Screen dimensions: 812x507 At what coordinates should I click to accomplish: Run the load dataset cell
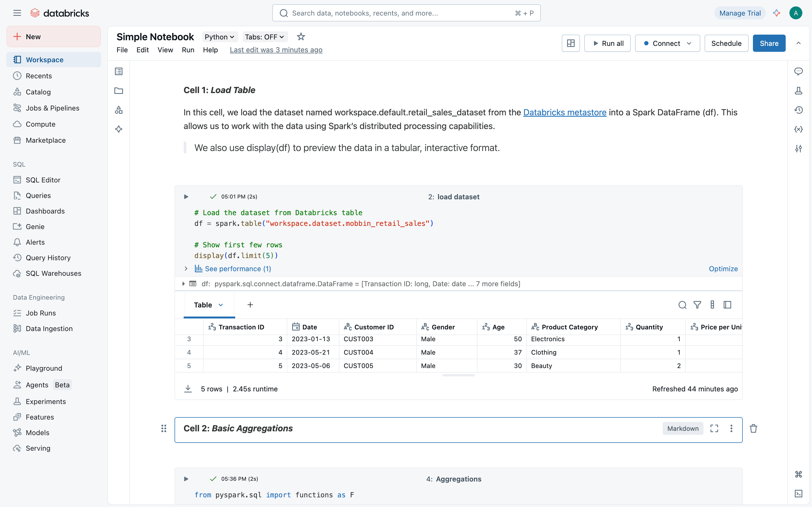(x=186, y=196)
